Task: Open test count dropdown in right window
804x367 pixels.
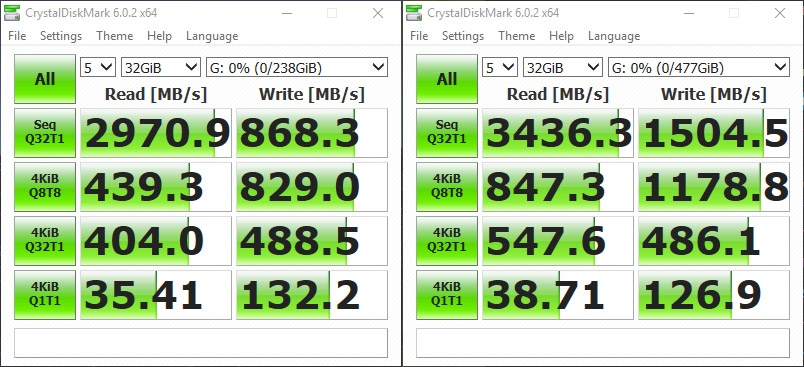Action: click(x=500, y=67)
